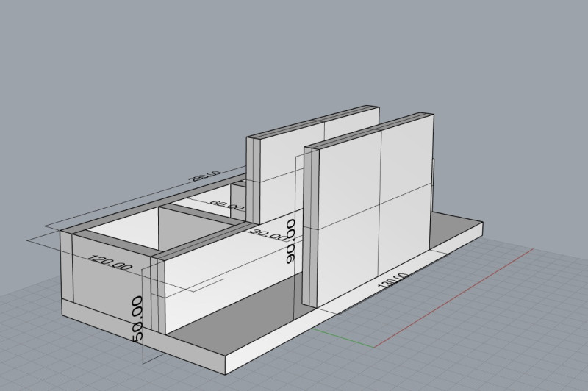Select the 130.00 dimension label

click(x=392, y=281)
